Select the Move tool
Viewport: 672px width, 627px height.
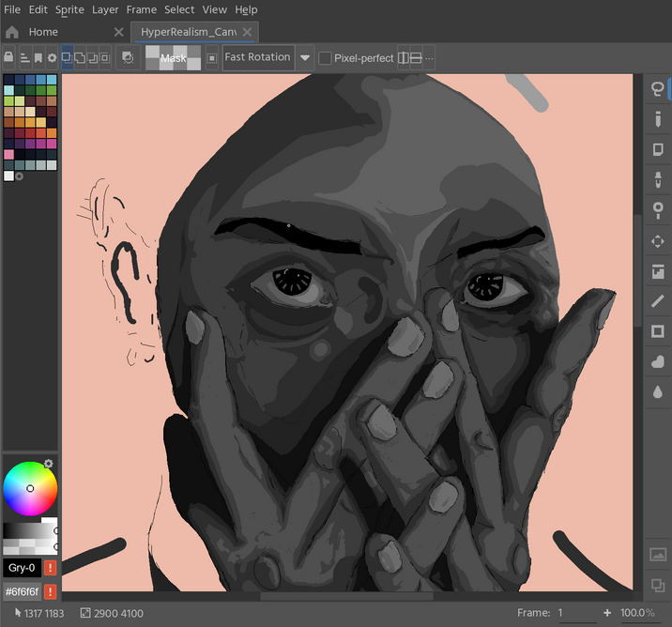pos(657,240)
